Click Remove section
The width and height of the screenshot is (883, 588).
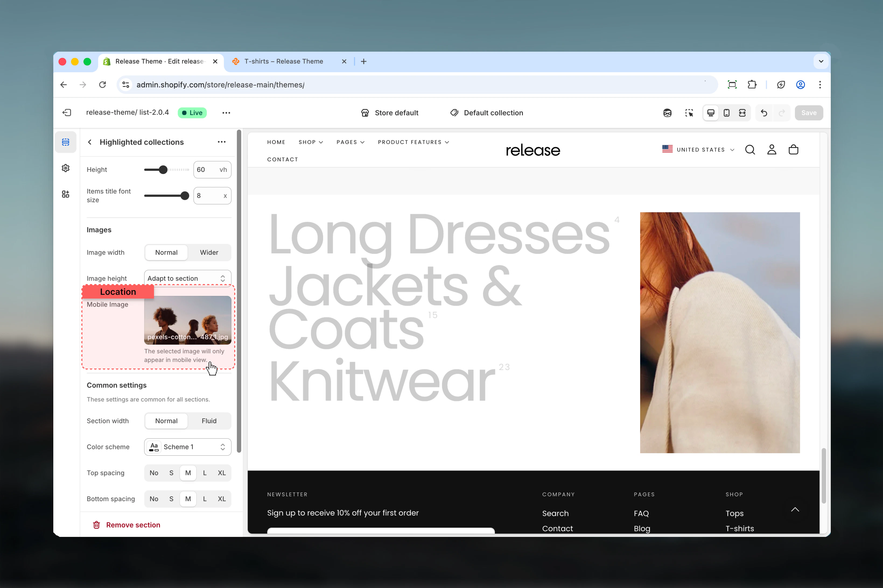(x=127, y=525)
